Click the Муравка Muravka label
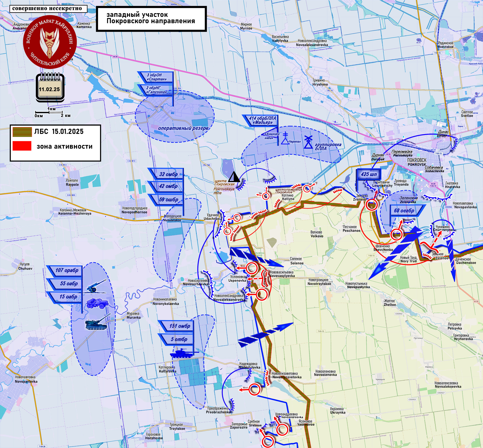Image resolution: width=483 pixels, height=448 pixels. coord(134,315)
